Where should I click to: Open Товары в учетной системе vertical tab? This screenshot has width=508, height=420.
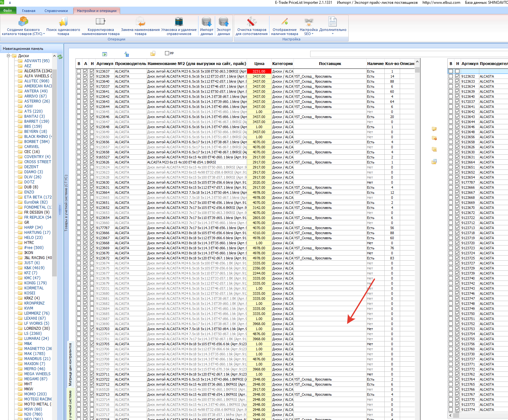[x=66, y=203]
